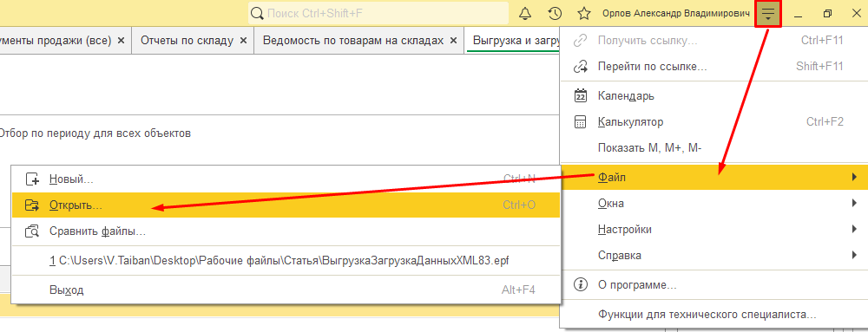Focus the Поиск search field
The height and width of the screenshot is (332, 868).
pyautogui.click(x=378, y=13)
